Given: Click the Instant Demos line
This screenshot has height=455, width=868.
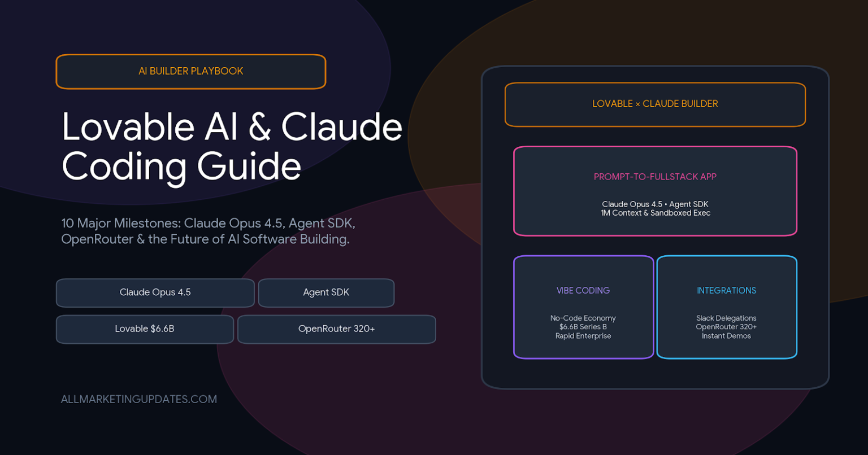Looking at the screenshot, I should [726, 336].
